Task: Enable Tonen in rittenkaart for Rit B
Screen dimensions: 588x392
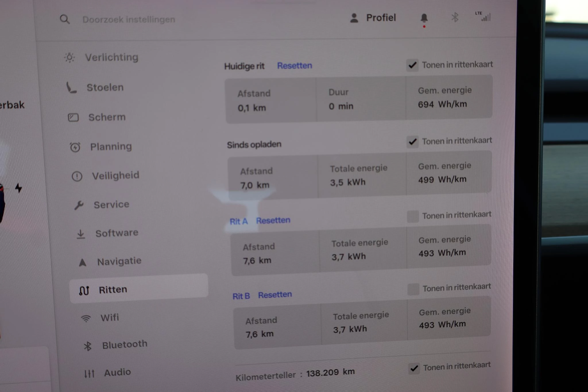Action: [413, 289]
